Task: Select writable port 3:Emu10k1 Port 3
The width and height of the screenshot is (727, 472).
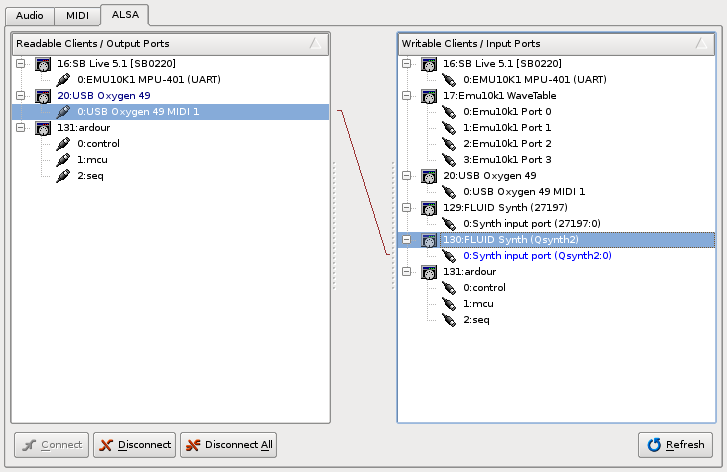Action: 507,159
